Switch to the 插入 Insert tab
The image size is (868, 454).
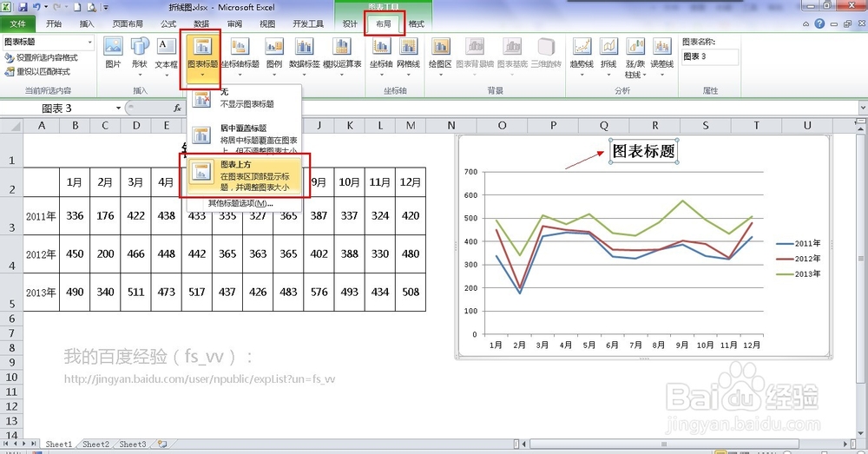tap(87, 23)
